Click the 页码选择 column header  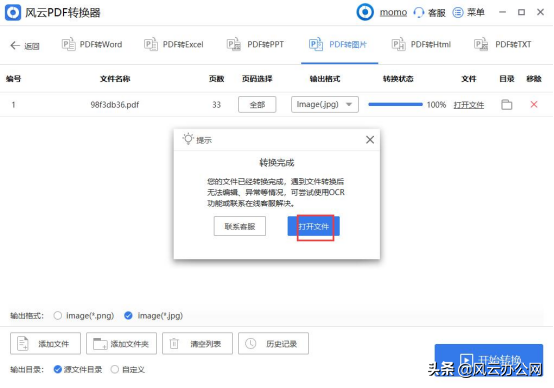(x=257, y=79)
